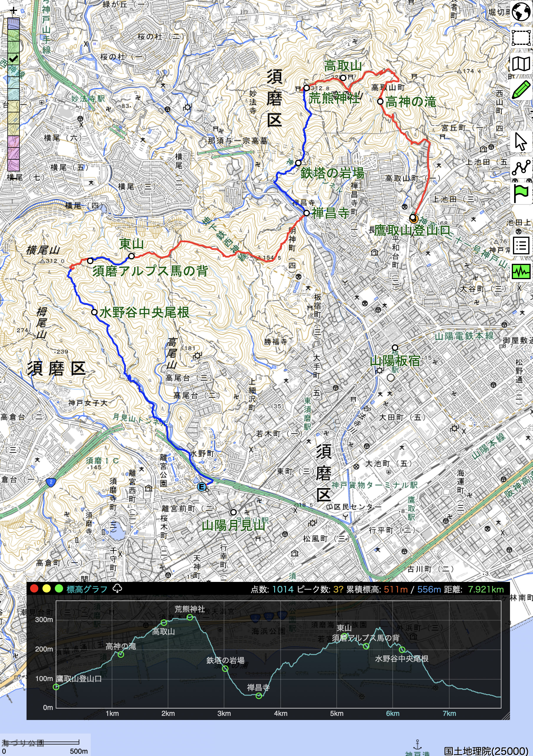533x756 pixels.
Task: Click the globe icon in the right toolbar
Action: point(521,12)
